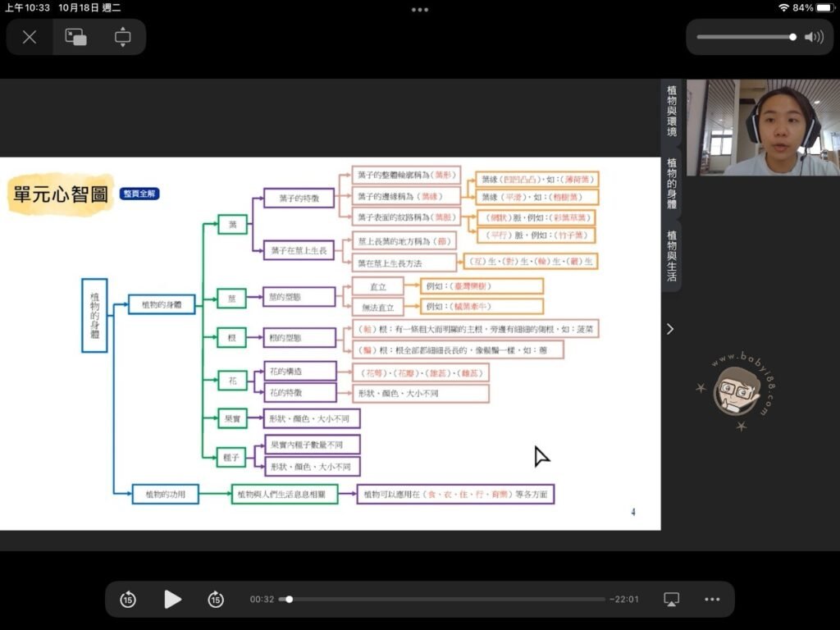Tap the presenter webcam thumbnail
Image resolution: width=840 pixels, height=630 pixels.
(762, 127)
